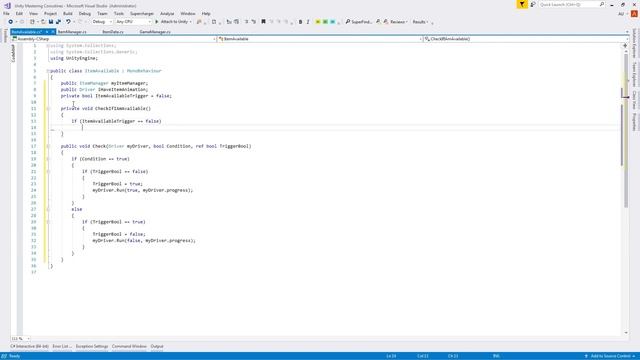Open the C# Interactive bottom tab
Viewport: 640px width, 360px height.
(x=29, y=346)
